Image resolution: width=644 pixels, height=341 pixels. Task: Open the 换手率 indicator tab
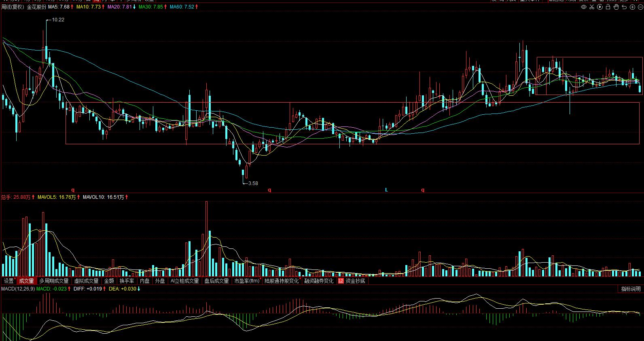tap(127, 281)
